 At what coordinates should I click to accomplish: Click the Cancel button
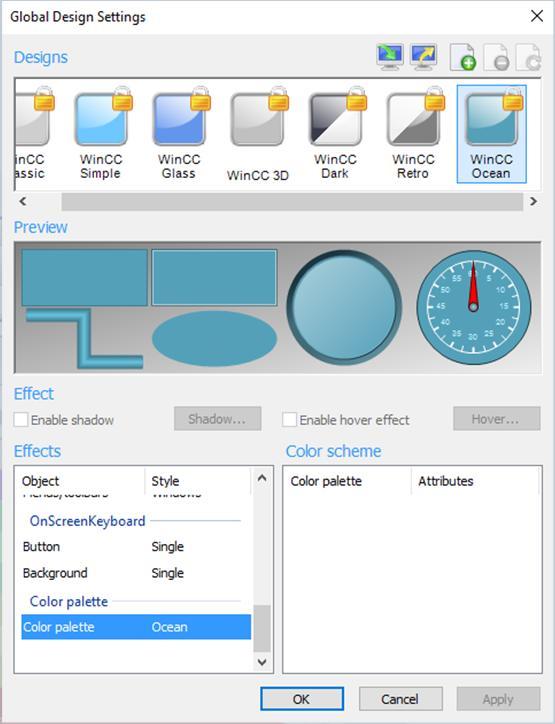pos(400,699)
